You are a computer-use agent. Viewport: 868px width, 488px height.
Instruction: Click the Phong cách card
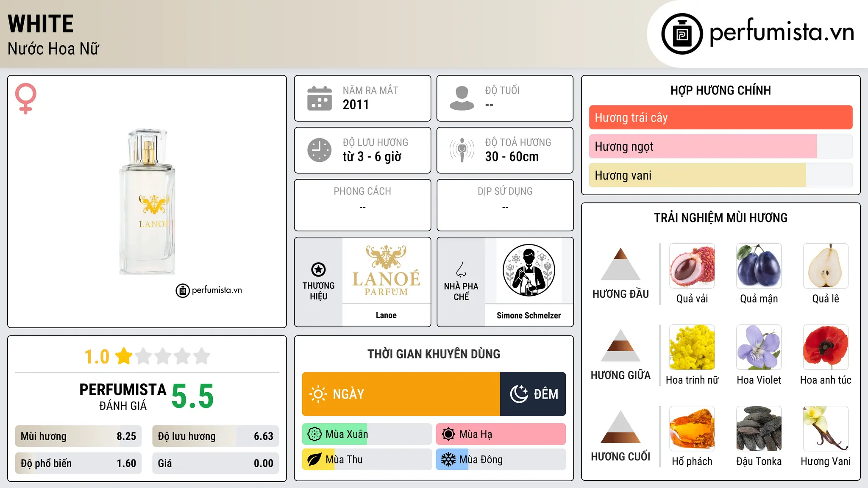362,205
